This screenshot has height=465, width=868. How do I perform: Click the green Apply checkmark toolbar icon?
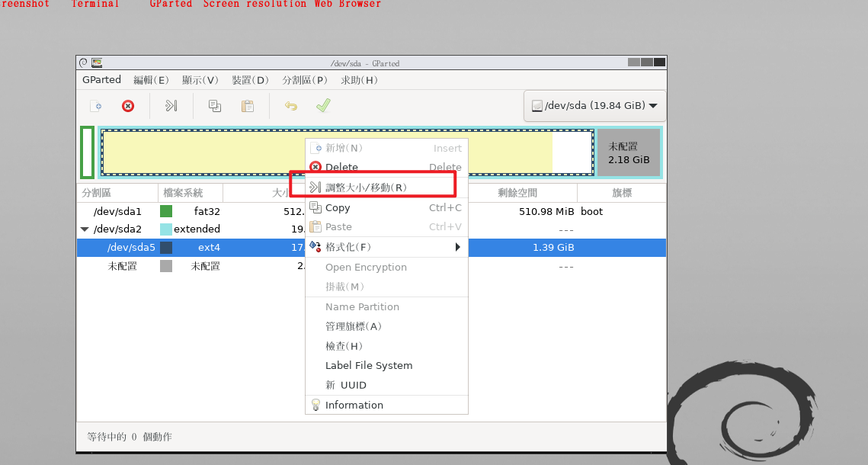pyautogui.click(x=323, y=105)
